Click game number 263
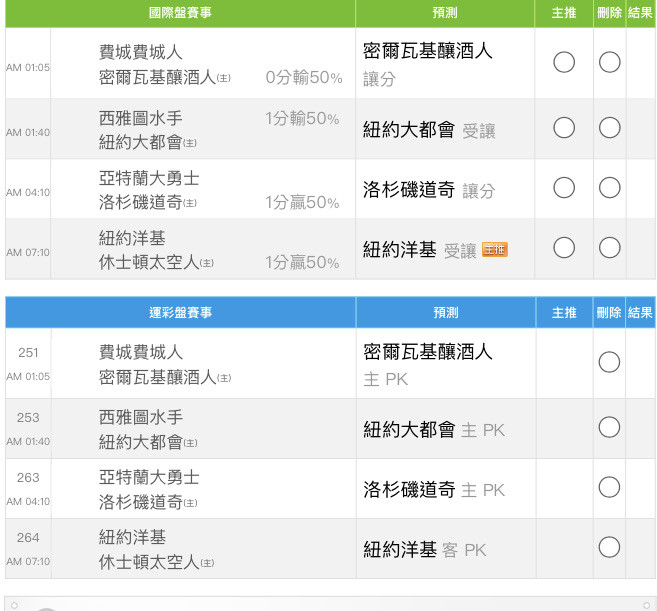 (28, 478)
